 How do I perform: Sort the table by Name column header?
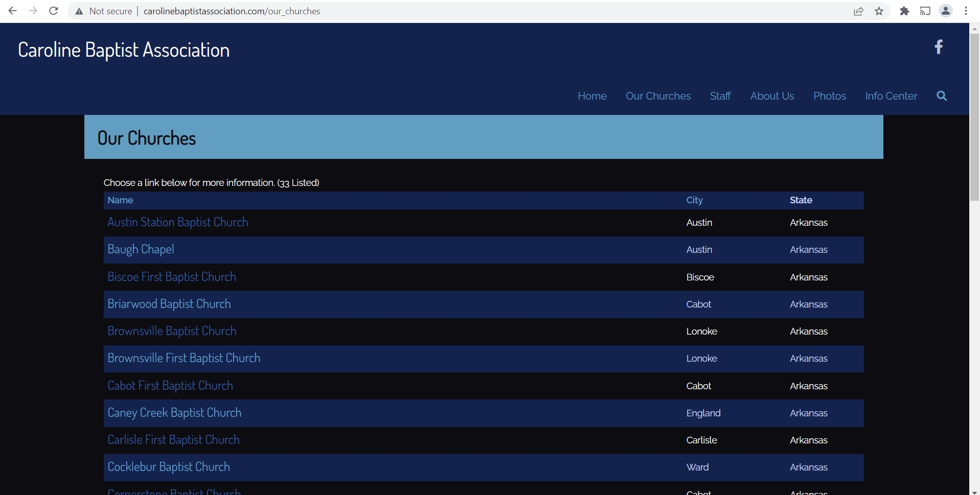coord(120,200)
